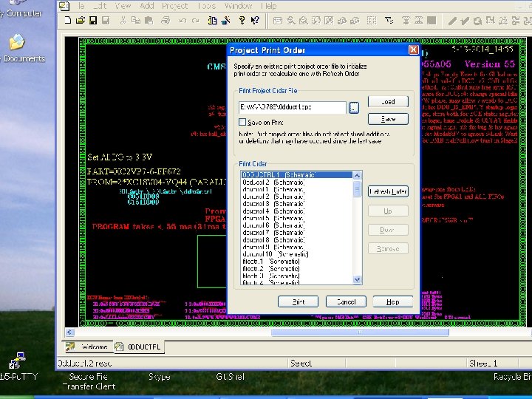Viewport: 532px width, 399px height.
Task: Click the print order list scrollbar thumb
Action: click(357, 188)
